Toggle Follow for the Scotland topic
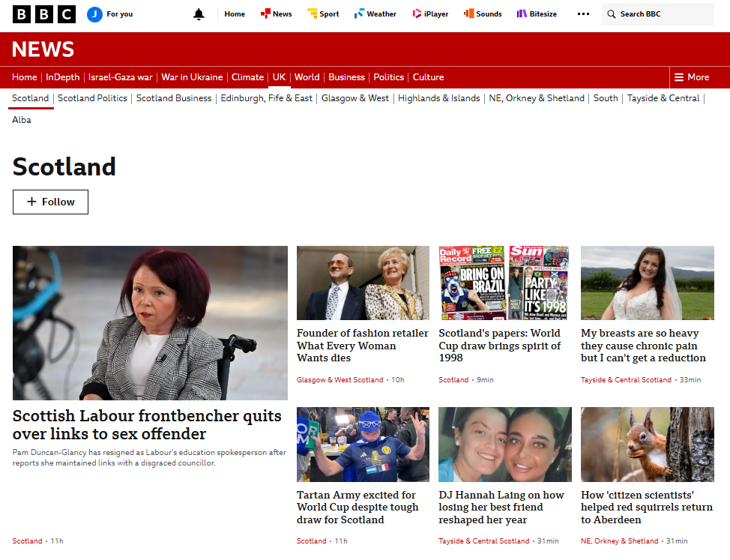 50,202
